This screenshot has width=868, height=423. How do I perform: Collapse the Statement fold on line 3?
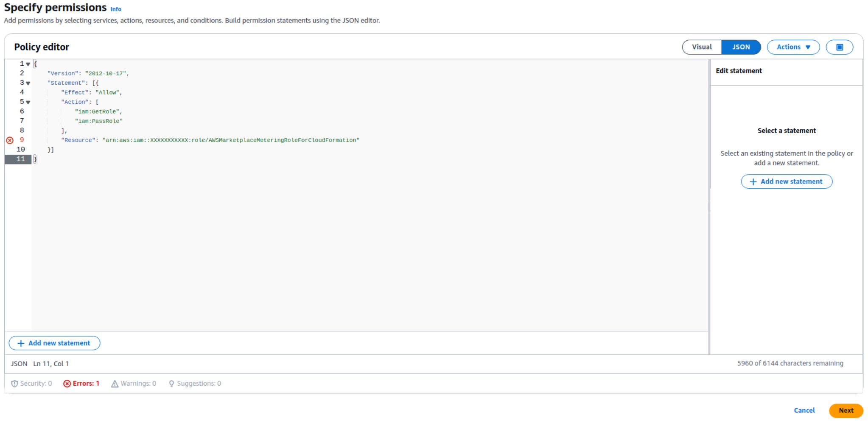pyautogui.click(x=28, y=83)
